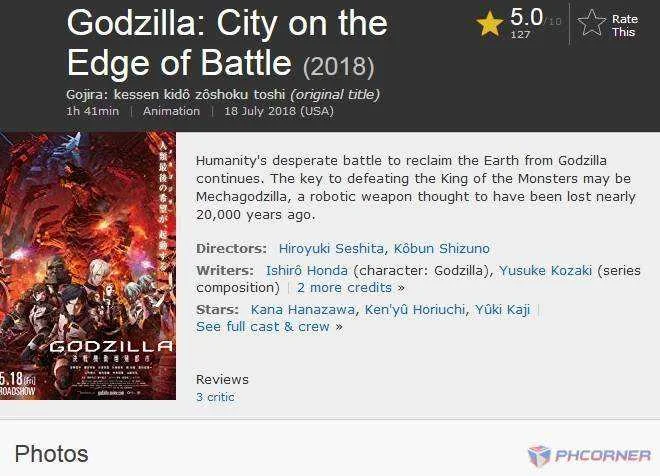The width and height of the screenshot is (660, 476).
Task: Open writer Ishirô Honda's page
Action: [x=306, y=270]
